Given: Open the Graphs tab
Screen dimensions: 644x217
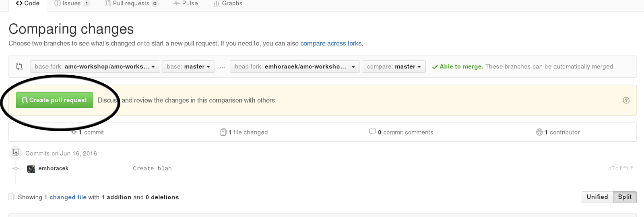Looking at the screenshot, I should click(x=227, y=4).
